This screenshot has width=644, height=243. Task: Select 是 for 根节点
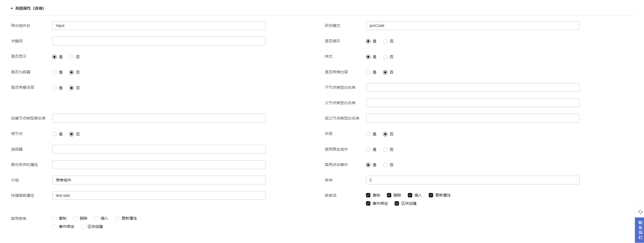[x=54, y=134]
